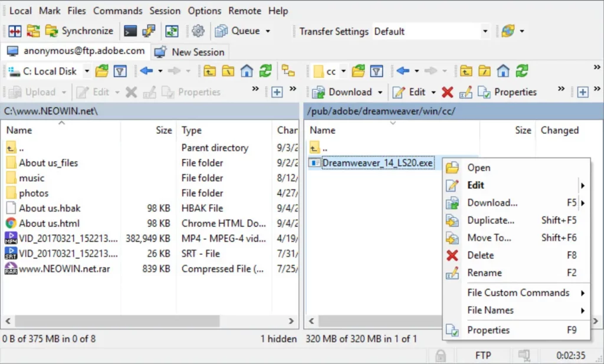Click the remote toolbar Edit button
Viewport: 604px width, 364px height.
tap(409, 92)
